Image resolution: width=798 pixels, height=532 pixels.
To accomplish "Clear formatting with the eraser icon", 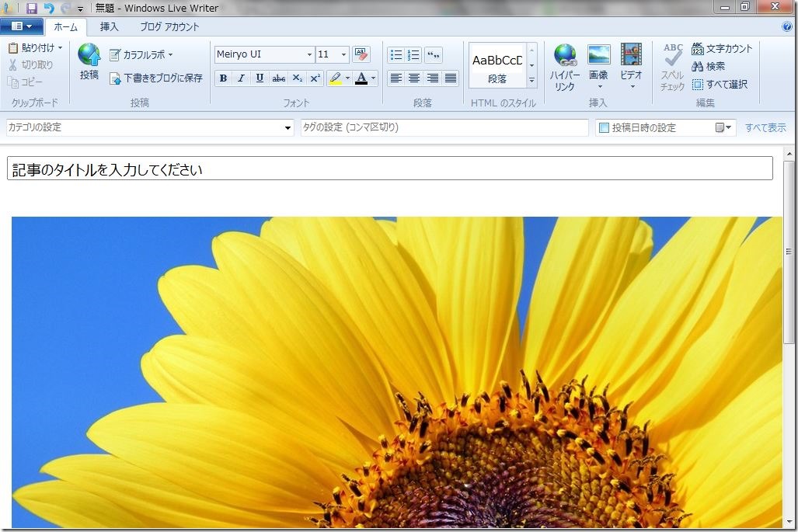I will point(361,54).
